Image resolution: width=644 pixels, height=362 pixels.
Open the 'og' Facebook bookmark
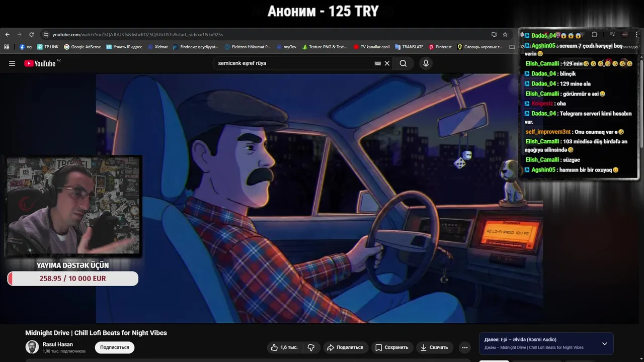click(26, 47)
